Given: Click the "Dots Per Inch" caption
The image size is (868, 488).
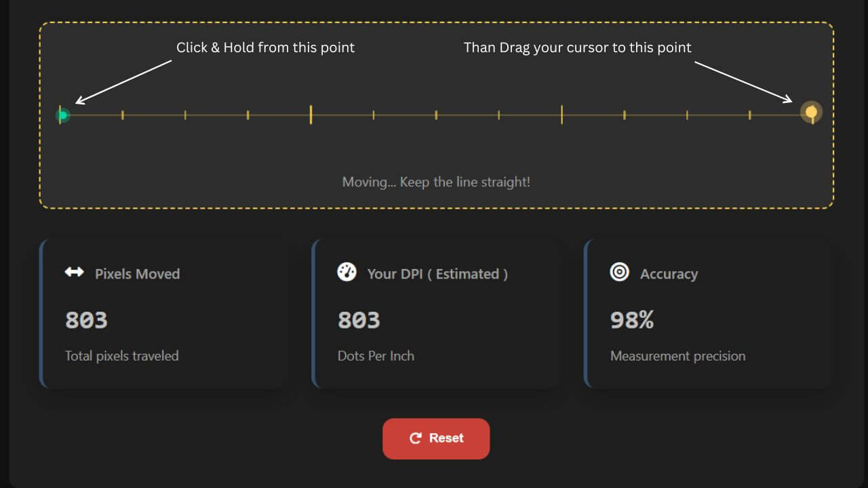Looking at the screenshot, I should pyautogui.click(x=376, y=356).
